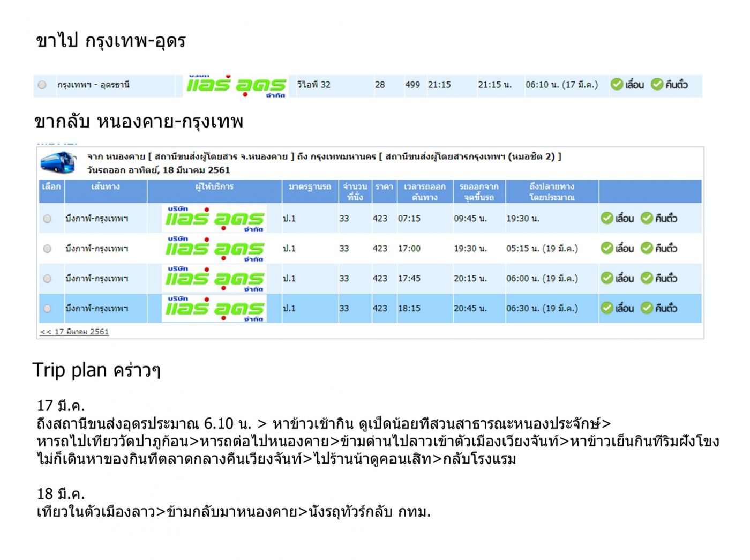Click เลื่อน icon for 17:00 trip
750x560 pixels.
coord(607,248)
